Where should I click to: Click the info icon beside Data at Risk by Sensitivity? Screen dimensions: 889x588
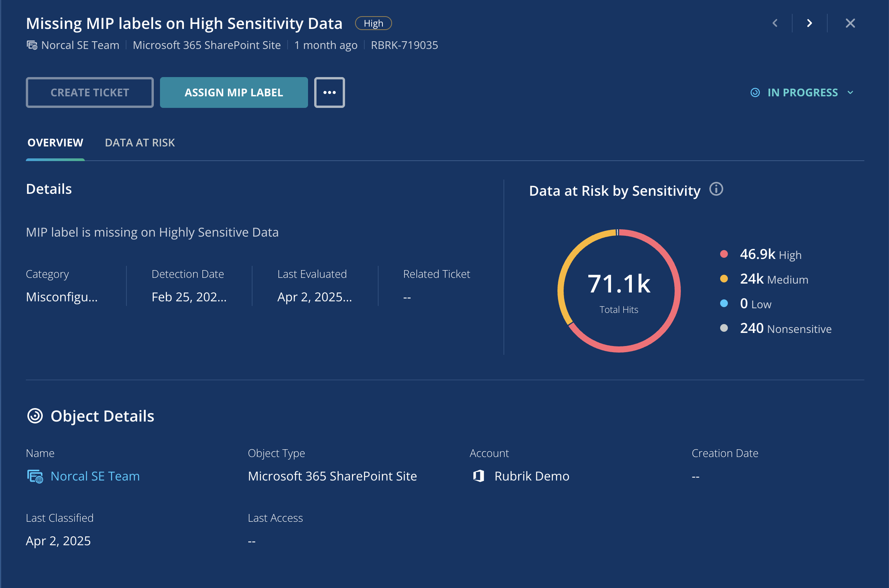[716, 189]
